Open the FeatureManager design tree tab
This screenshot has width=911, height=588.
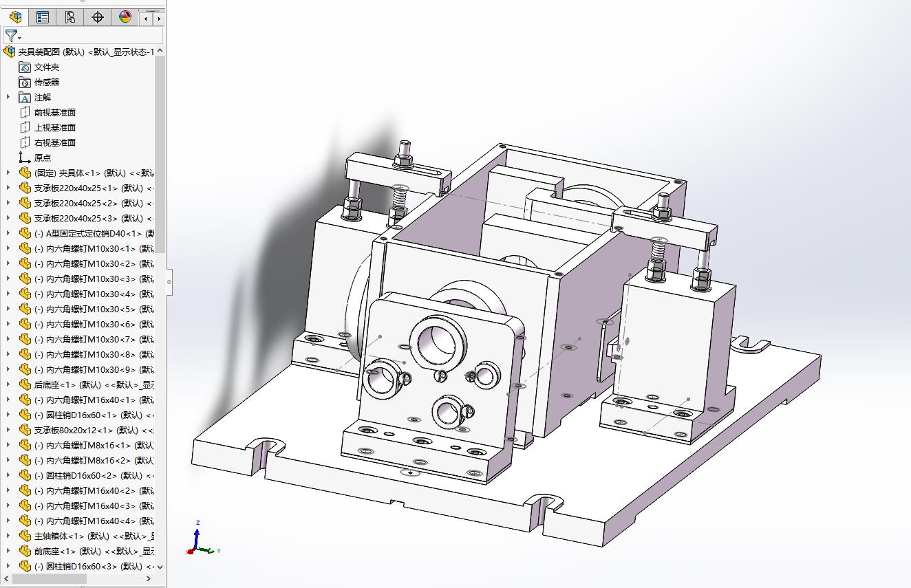pyautogui.click(x=15, y=17)
